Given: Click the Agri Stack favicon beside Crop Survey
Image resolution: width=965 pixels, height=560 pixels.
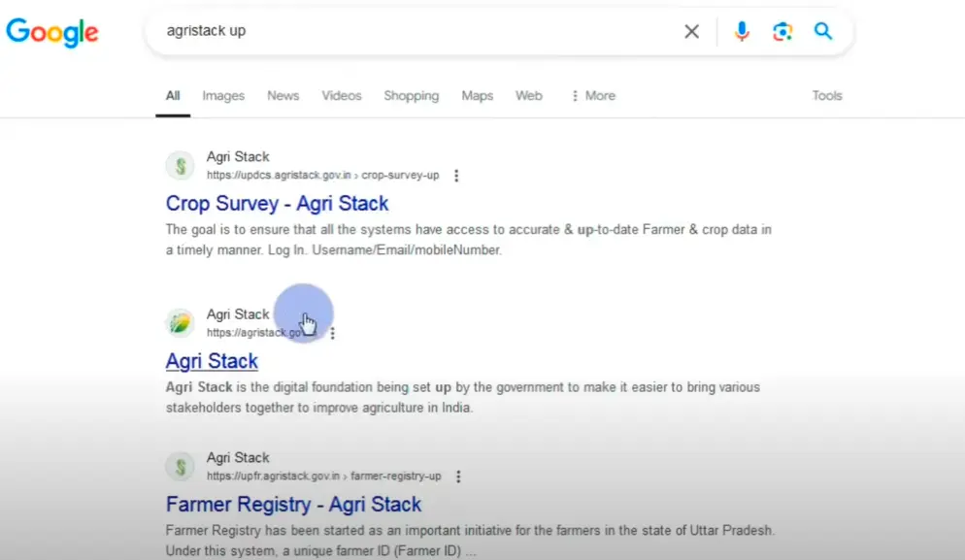Looking at the screenshot, I should pos(180,165).
